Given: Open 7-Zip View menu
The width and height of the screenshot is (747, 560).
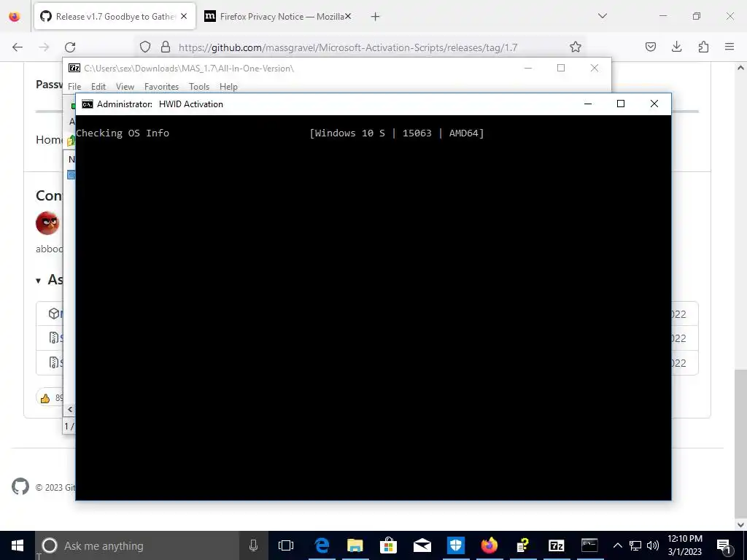Looking at the screenshot, I should [125, 87].
